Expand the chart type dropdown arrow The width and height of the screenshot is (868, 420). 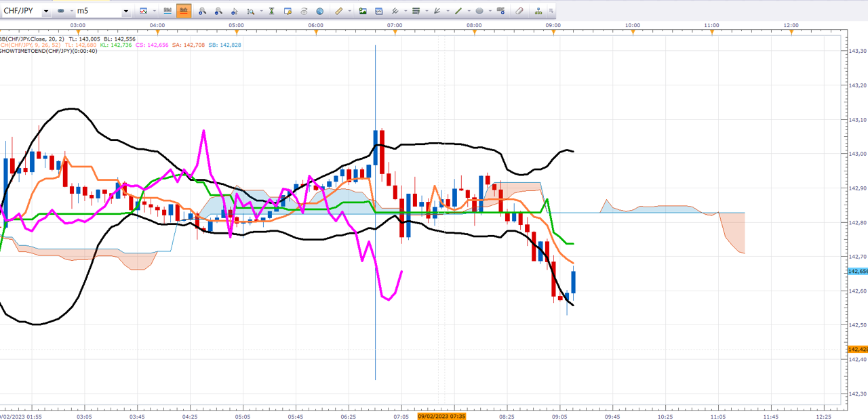[x=155, y=12]
